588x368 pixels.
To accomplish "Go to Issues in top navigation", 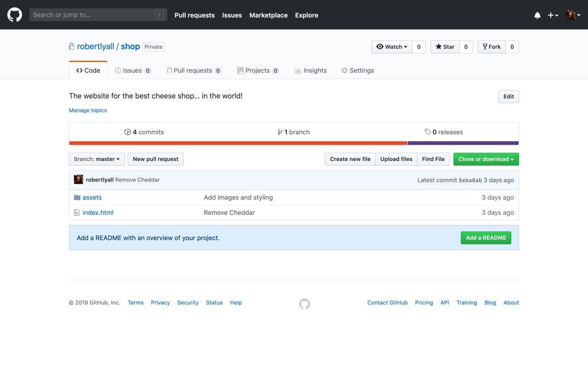I will click(x=232, y=15).
